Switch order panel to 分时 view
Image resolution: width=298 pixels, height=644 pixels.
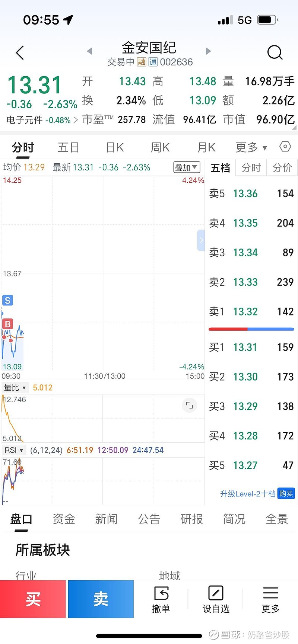click(x=251, y=168)
